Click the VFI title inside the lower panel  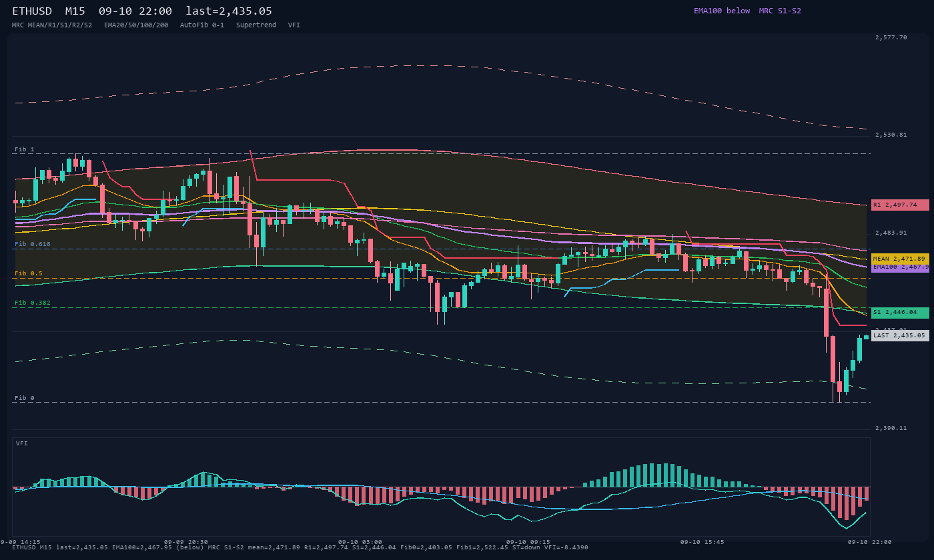pyautogui.click(x=22, y=443)
